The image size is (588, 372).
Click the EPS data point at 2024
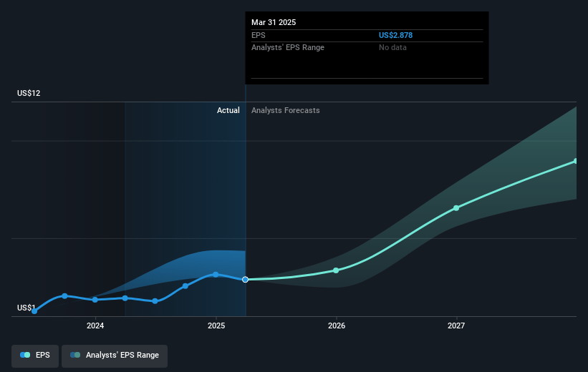(95, 300)
